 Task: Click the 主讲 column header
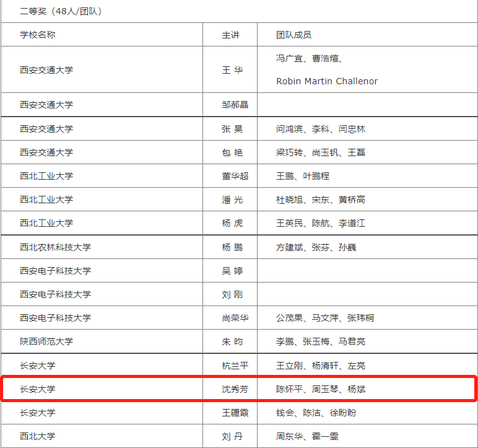click(230, 35)
